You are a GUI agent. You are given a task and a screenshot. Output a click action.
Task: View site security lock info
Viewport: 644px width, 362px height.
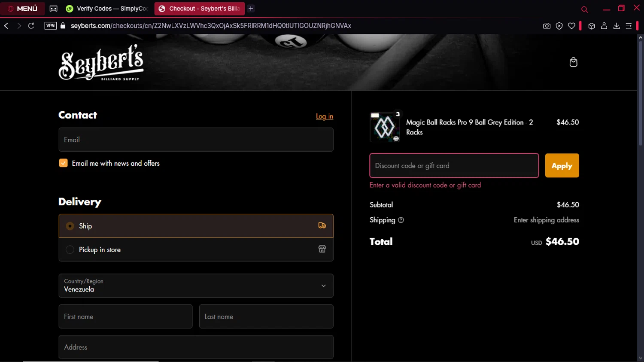(x=63, y=26)
